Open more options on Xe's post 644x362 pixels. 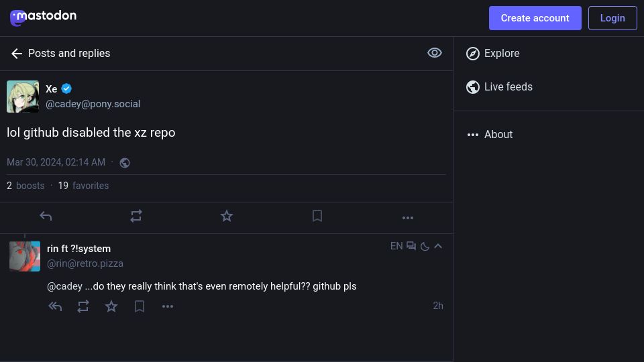pyautogui.click(x=408, y=218)
